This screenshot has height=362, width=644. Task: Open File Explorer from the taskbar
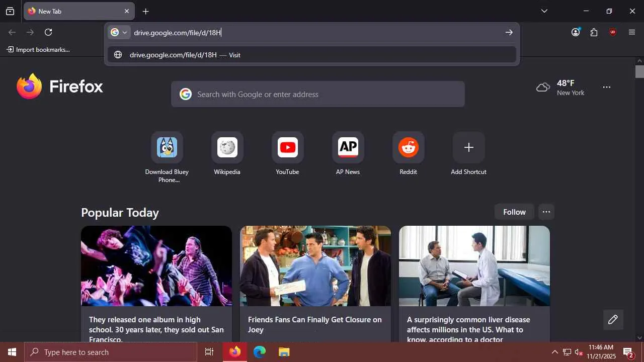click(284, 352)
